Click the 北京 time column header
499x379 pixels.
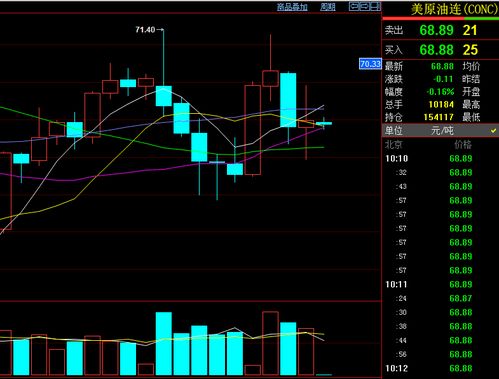click(394, 145)
